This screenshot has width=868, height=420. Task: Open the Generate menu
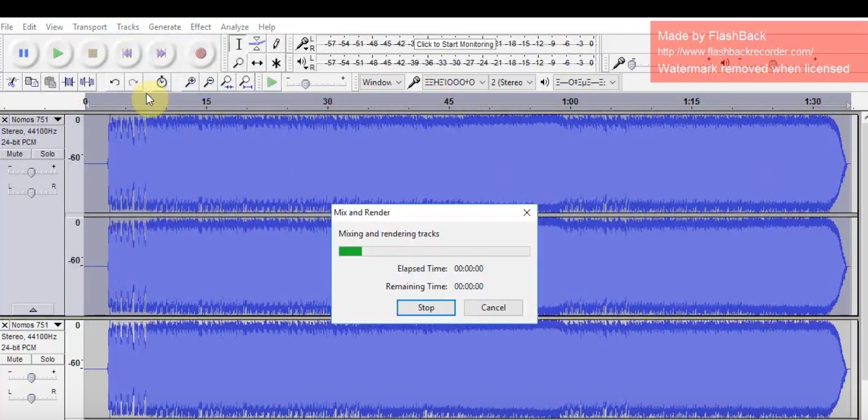pos(164,27)
